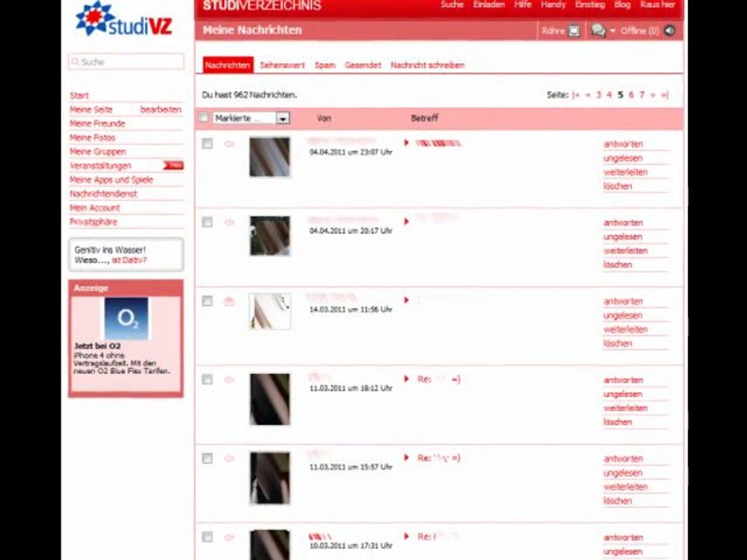This screenshot has height=560, width=747.
Task: Open the Spam tab
Action: coord(325,65)
